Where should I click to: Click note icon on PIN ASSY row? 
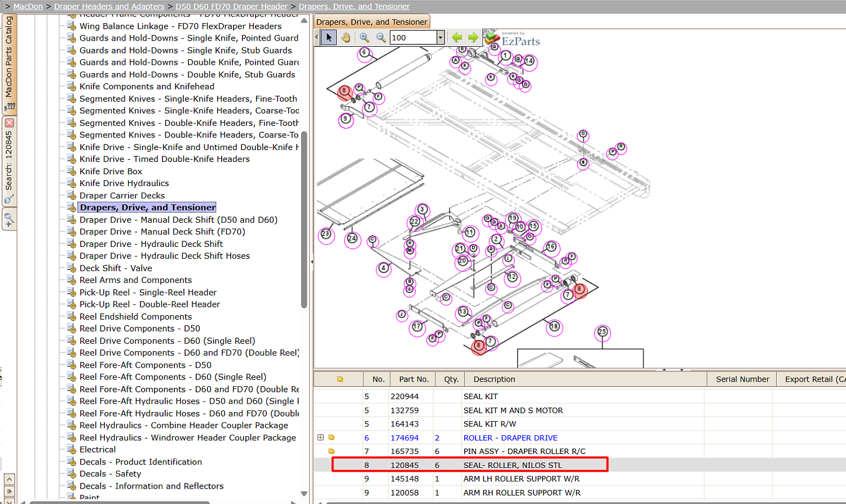(332, 451)
